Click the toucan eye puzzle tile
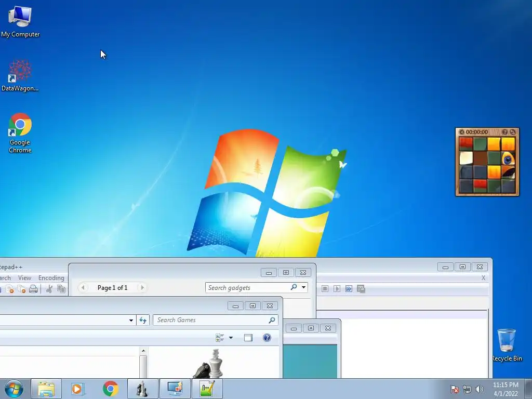The image size is (532, 399). tap(508, 158)
